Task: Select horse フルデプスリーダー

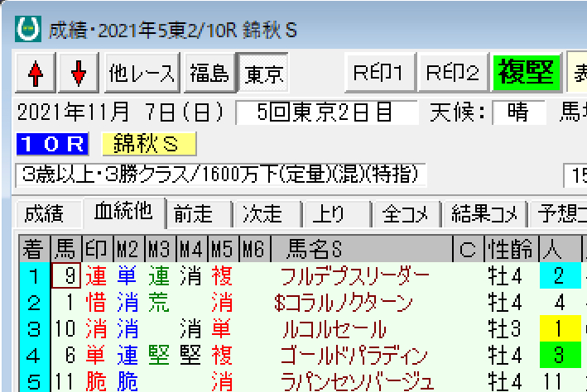Action: pos(355,276)
